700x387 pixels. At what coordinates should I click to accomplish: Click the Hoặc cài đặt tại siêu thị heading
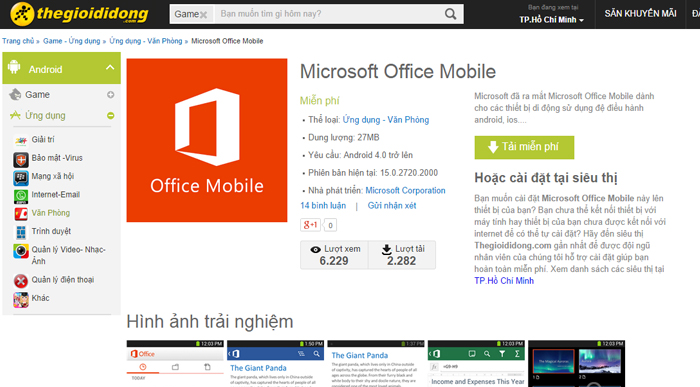pyautogui.click(x=546, y=178)
